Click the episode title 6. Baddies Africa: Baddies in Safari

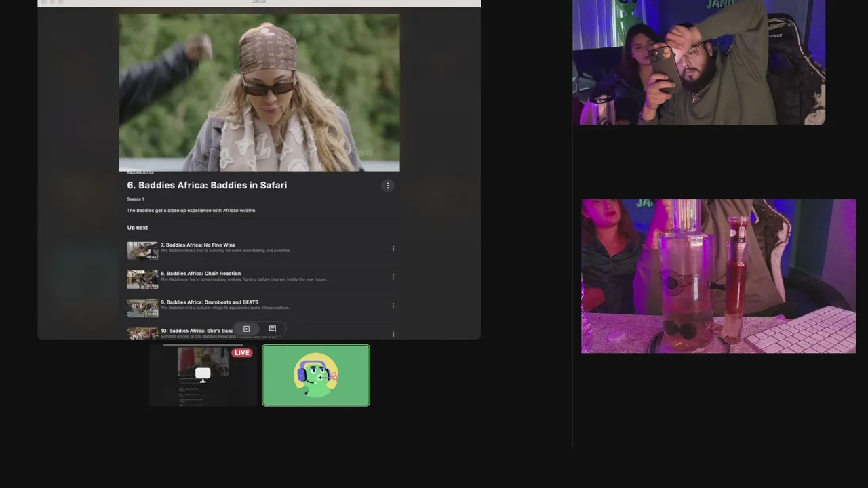coord(207,185)
